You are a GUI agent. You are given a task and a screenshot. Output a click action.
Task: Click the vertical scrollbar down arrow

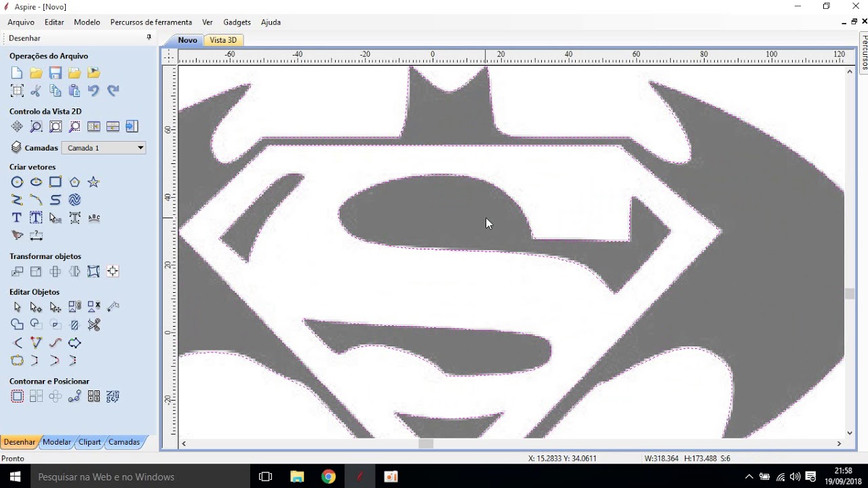(850, 433)
